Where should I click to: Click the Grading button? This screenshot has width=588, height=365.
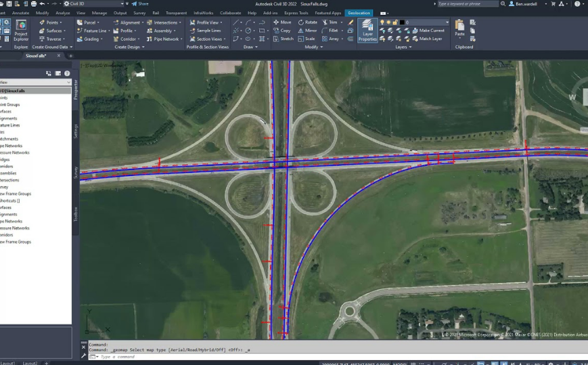click(x=89, y=39)
